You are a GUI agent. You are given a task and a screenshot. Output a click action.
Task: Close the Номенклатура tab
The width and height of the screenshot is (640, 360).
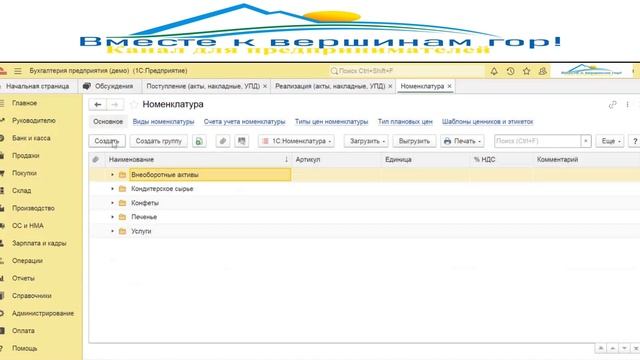tap(449, 86)
